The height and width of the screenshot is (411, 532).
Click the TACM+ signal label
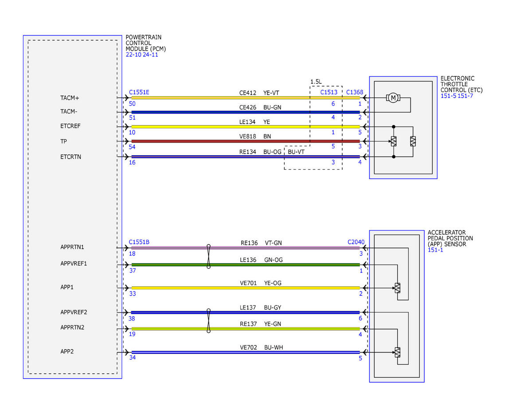tap(70, 98)
